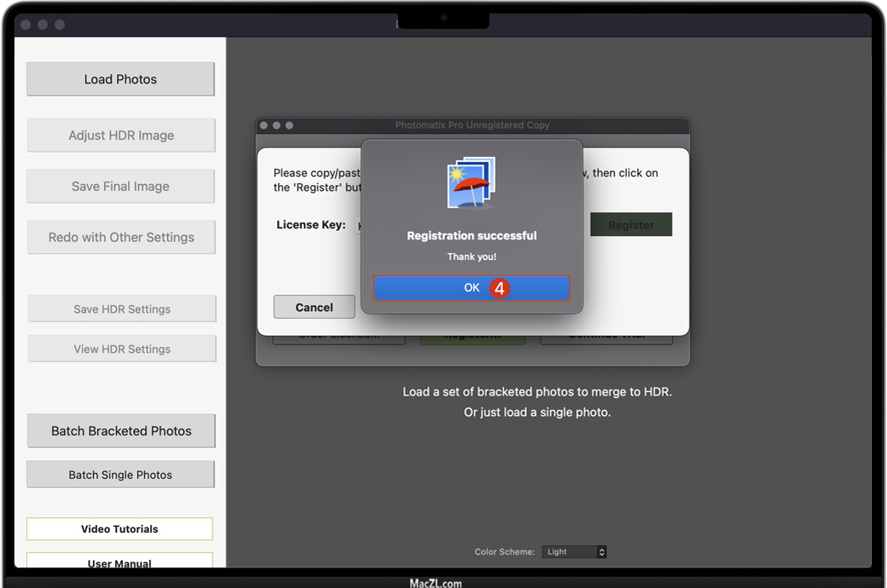
Task: Open the Color Scheme dropdown
Action: [x=574, y=552]
